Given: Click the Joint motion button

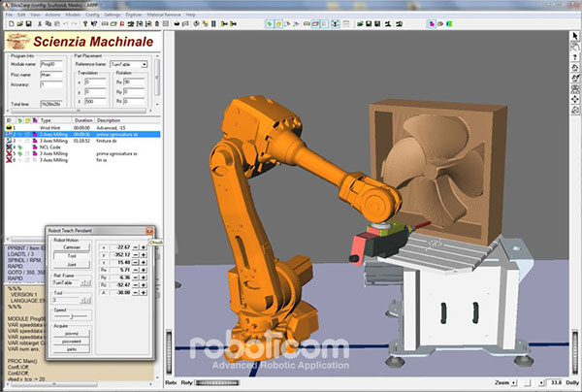Looking at the screenshot, I should [x=72, y=265].
